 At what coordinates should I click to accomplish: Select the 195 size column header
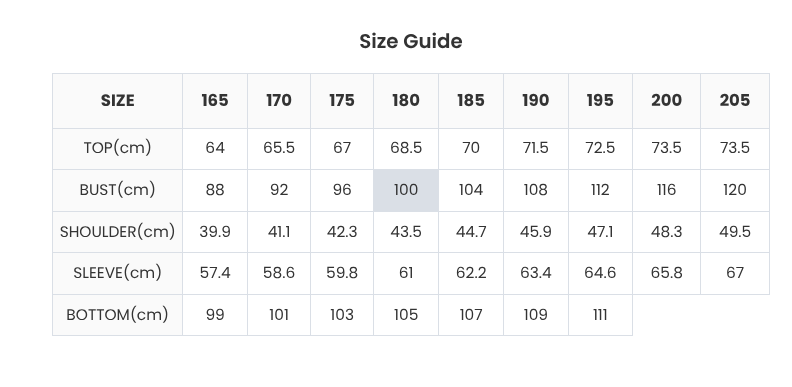[600, 101]
